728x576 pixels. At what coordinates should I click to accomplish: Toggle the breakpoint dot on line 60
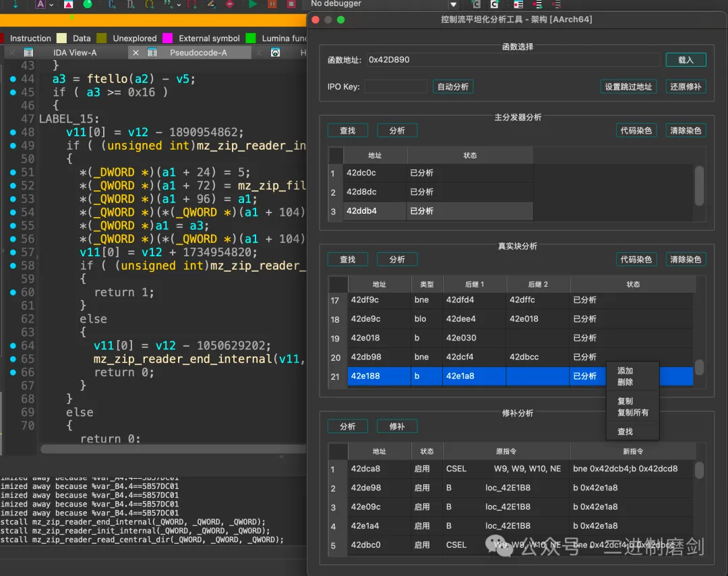pyautogui.click(x=13, y=292)
